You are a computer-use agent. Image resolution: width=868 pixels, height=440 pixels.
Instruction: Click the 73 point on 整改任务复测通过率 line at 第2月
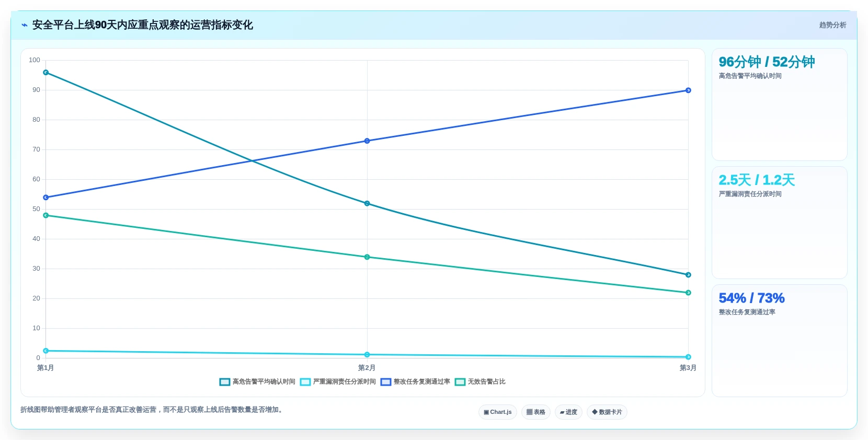367,141
